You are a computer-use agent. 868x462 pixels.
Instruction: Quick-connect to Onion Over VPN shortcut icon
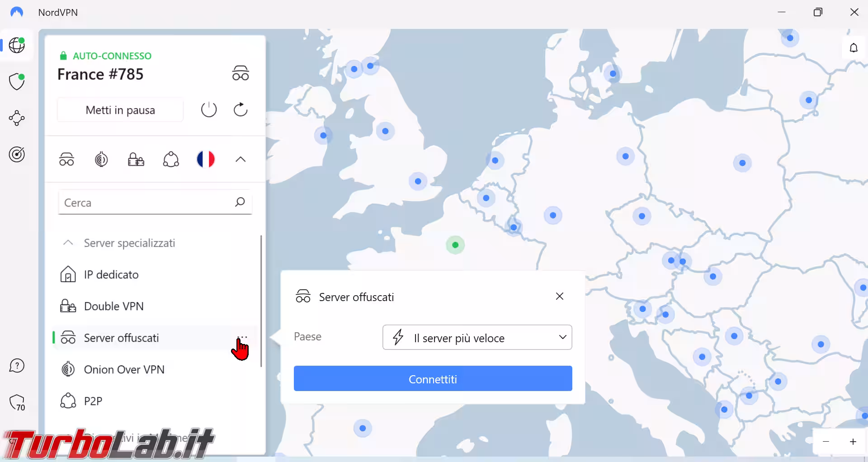101,159
